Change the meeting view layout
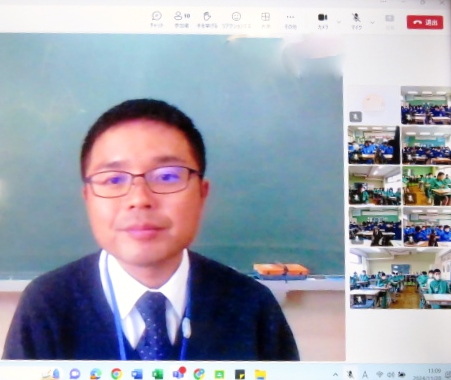This screenshot has width=451, height=380. (x=265, y=19)
